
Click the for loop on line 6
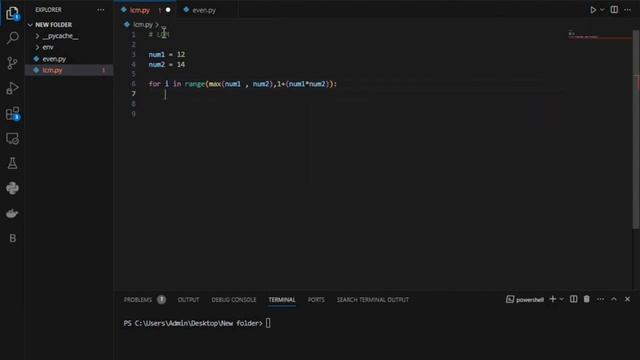242,84
